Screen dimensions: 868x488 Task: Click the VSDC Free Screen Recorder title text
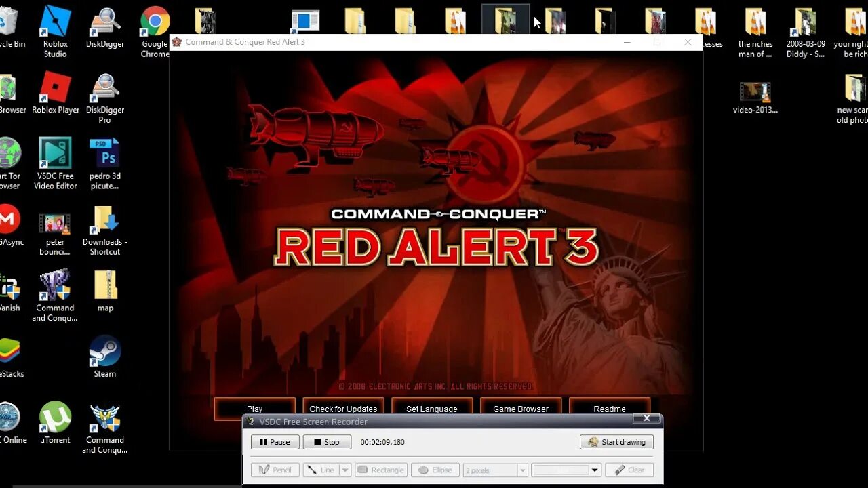pyautogui.click(x=313, y=422)
